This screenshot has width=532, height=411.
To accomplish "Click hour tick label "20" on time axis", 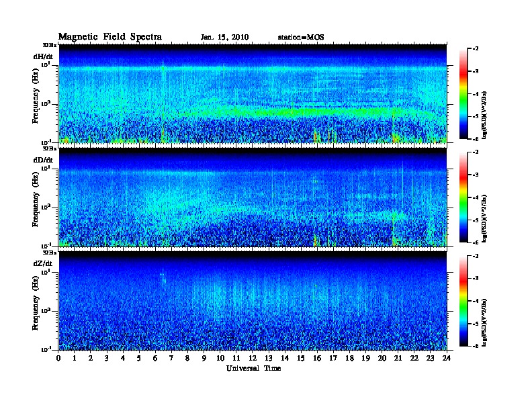I will 382,358.
